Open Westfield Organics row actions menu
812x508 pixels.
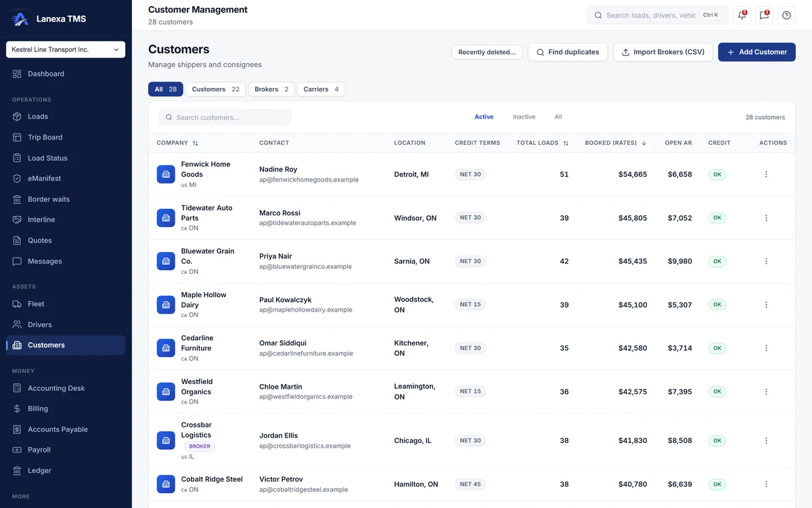(x=766, y=391)
